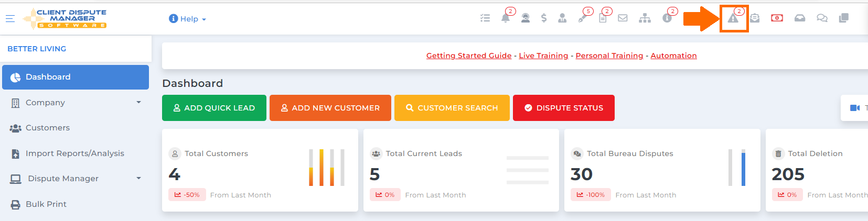
Task: Open the info circle icon
Action: click(667, 18)
